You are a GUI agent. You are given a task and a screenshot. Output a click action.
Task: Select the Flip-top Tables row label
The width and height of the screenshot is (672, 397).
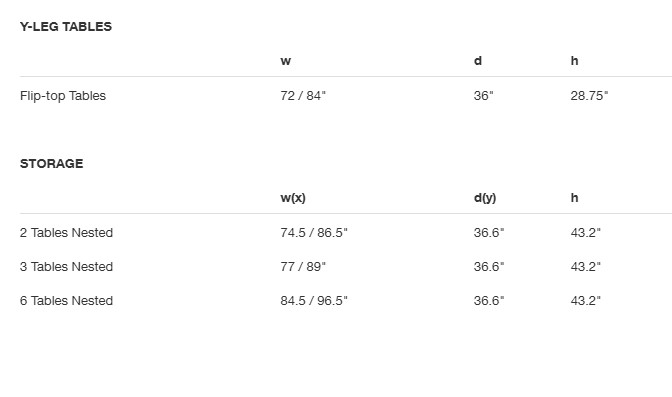pyautogui.click(x=63, y=96)
